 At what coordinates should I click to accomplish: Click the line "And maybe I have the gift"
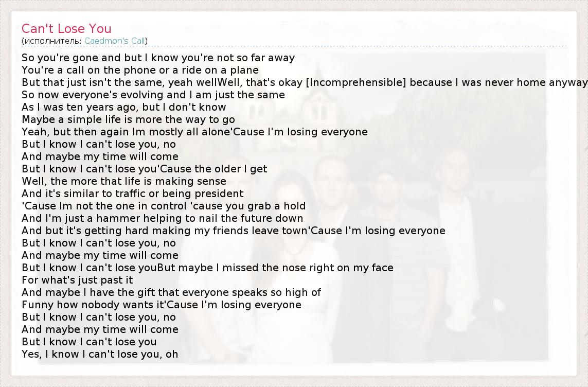point(171,292)
